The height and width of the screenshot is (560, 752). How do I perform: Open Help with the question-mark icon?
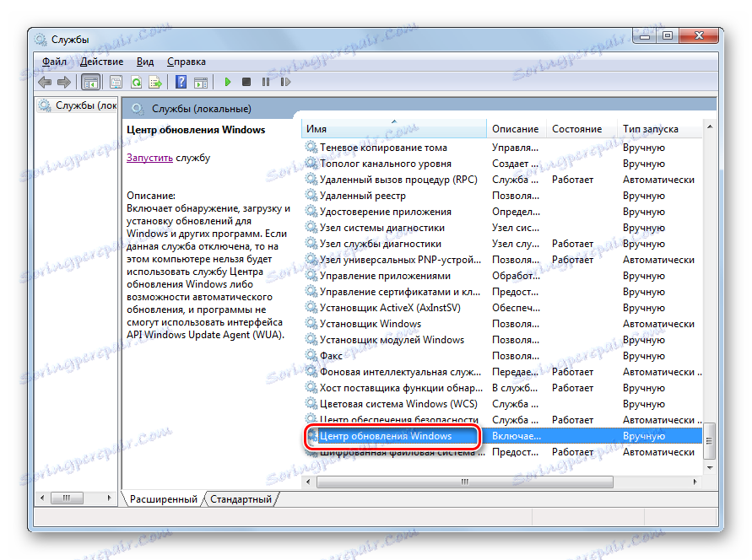[181, 82]
